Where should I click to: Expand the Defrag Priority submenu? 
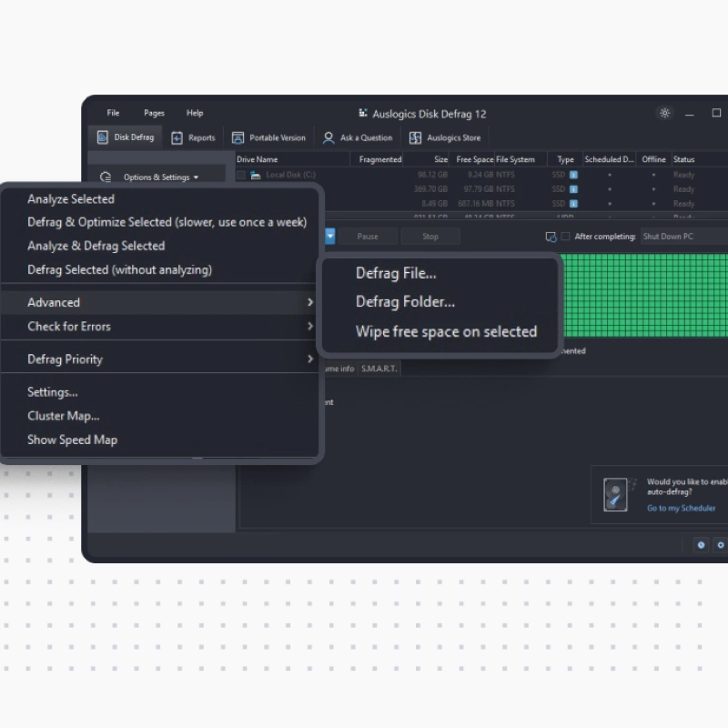pyautogui.click(x=159, y=359)
